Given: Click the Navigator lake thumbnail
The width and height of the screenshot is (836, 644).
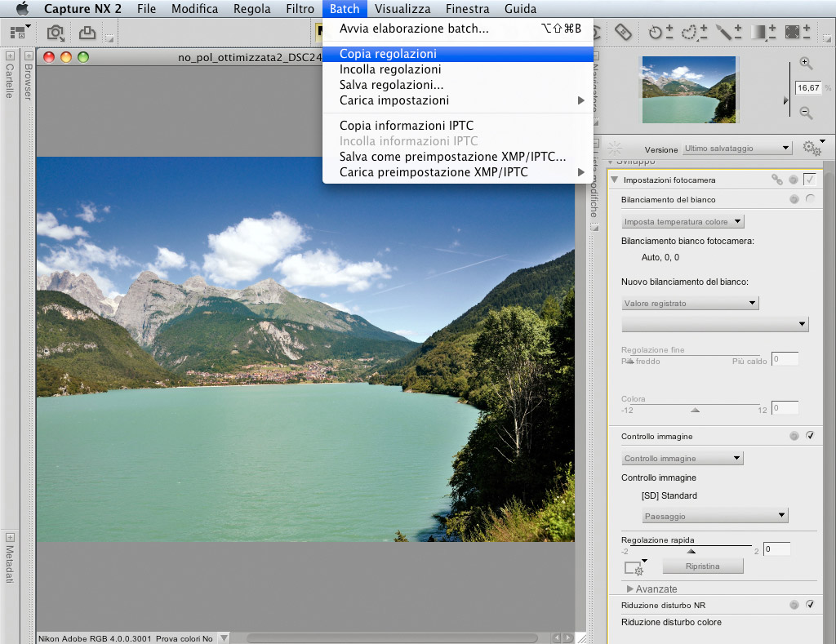Looking at the screenshot, I should point(689,90).
